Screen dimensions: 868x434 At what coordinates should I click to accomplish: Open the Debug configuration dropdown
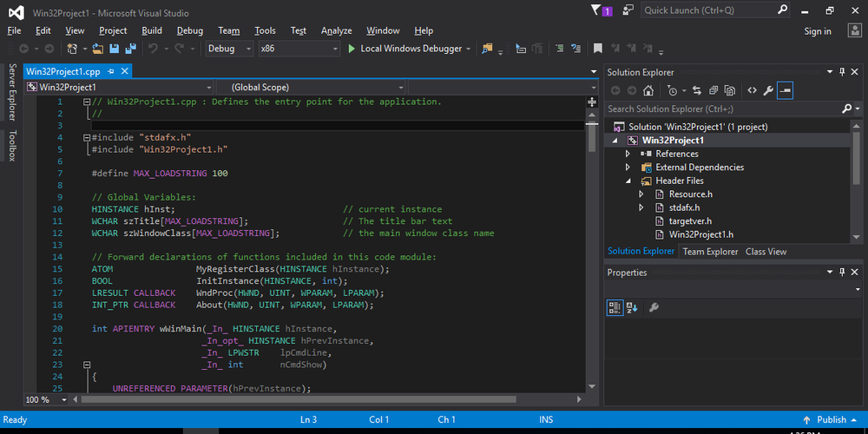click(229, 49)
